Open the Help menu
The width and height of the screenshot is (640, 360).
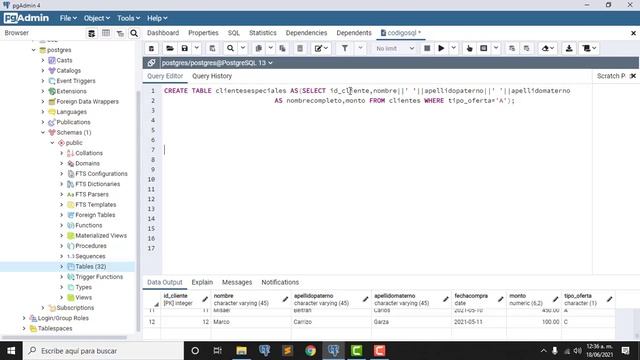coord(157,18)
